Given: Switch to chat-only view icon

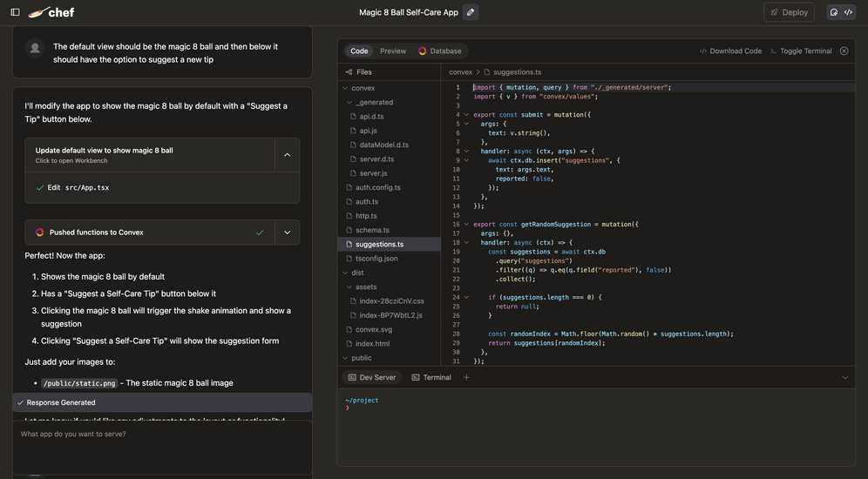Looking at the screenshot, I should click(x=834, y=12).
